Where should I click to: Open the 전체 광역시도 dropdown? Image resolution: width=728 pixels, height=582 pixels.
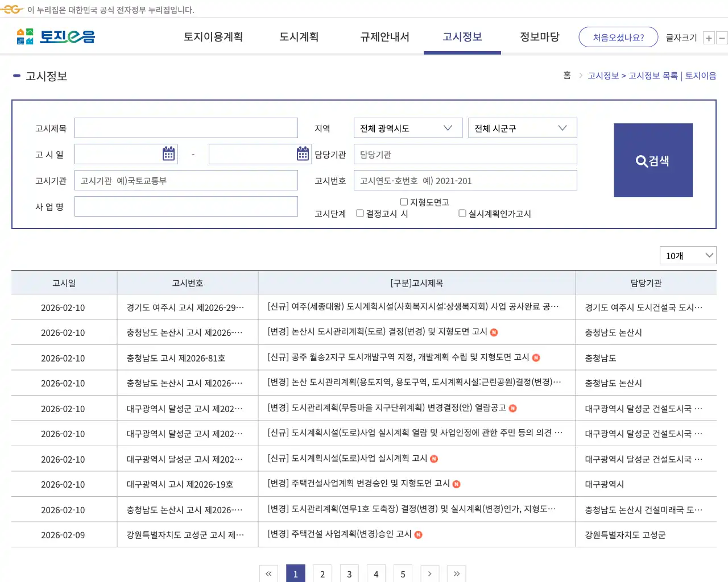(x=407, y=128)
